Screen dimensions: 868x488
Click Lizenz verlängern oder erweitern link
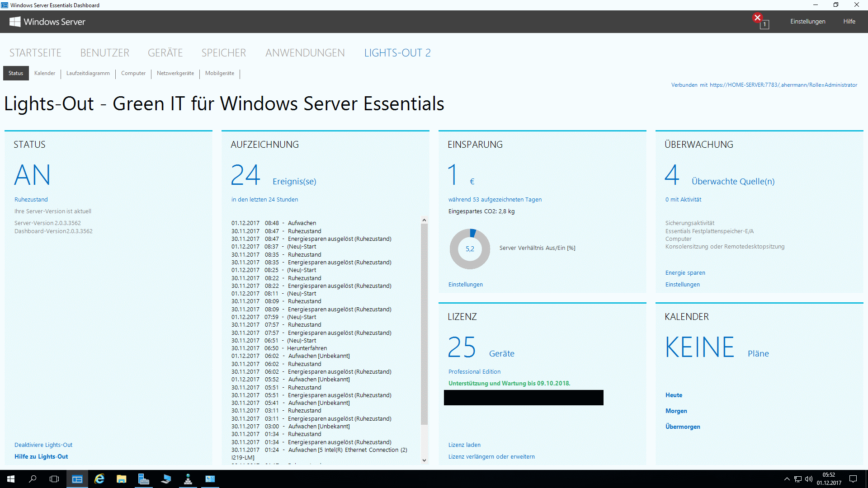tap(492, 456)
